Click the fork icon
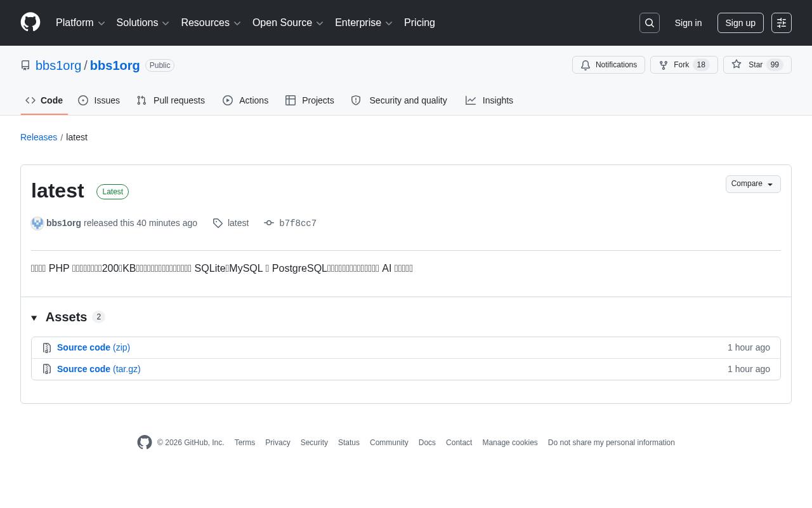Viewport: 812px width, 508px height. click(x=664, y=65)
